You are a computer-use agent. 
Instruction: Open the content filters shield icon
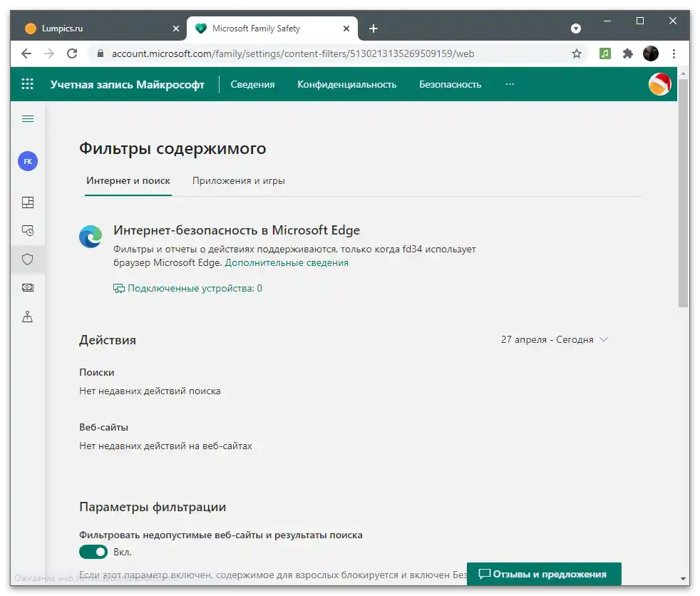click(28, 259)
